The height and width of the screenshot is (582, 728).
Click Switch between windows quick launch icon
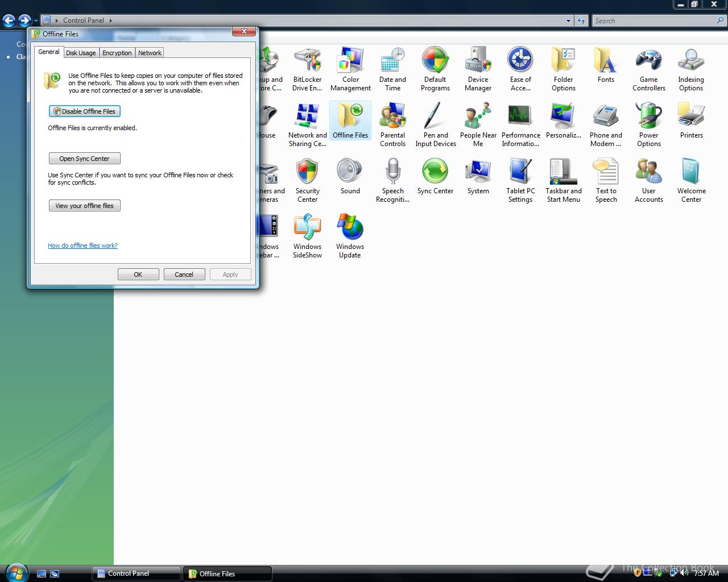pos(55,573)
